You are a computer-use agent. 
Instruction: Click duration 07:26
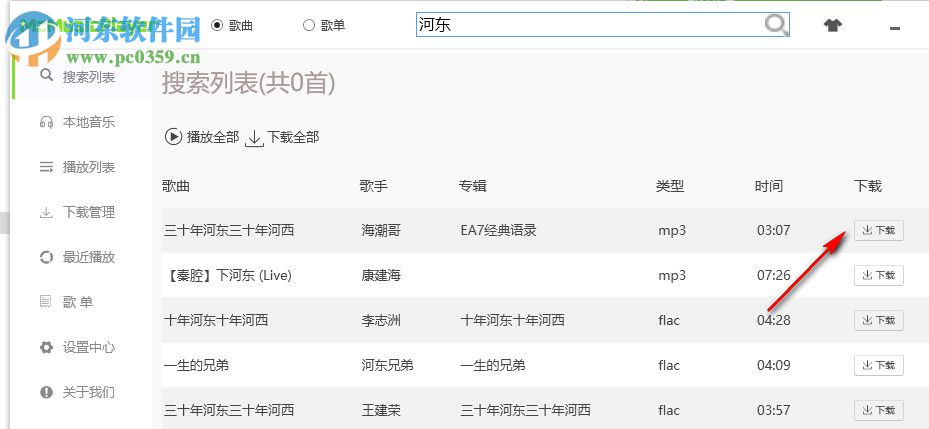(774, 276)
